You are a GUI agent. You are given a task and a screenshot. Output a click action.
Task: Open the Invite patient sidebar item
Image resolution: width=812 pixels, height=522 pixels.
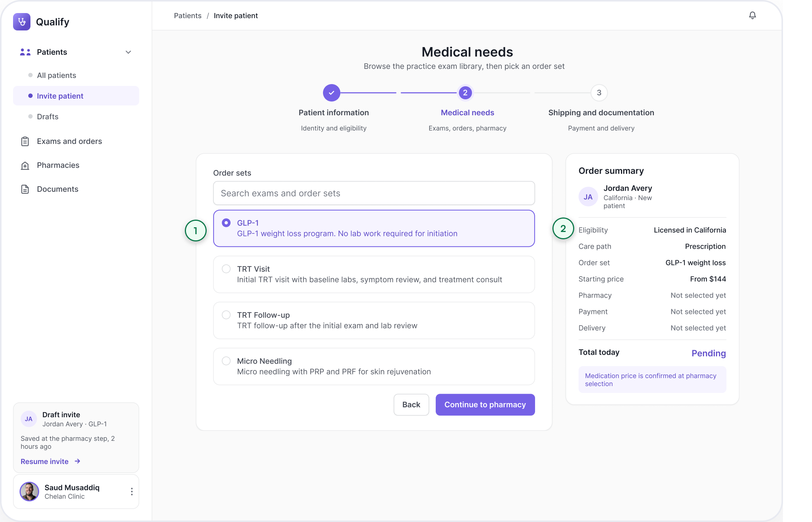[x=76, y=96]
